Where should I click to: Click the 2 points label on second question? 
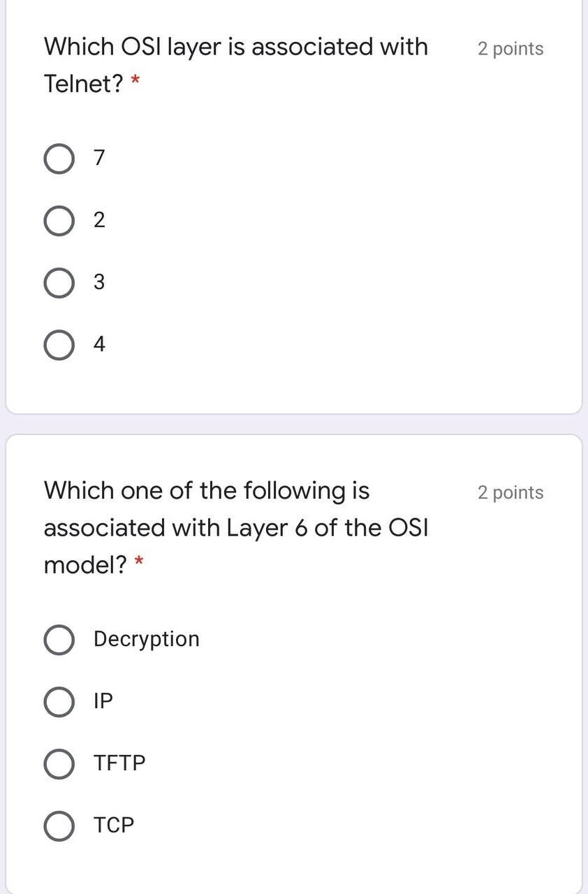click(x=510, y=492)
